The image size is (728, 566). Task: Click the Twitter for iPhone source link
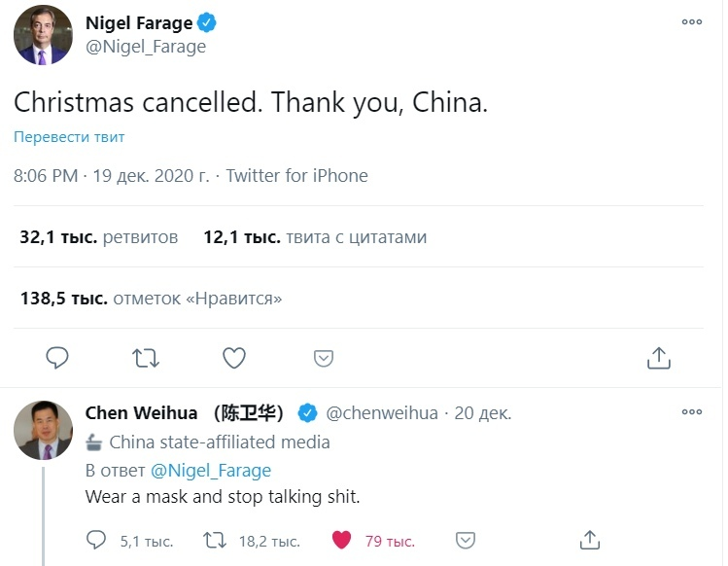(296, 176)
